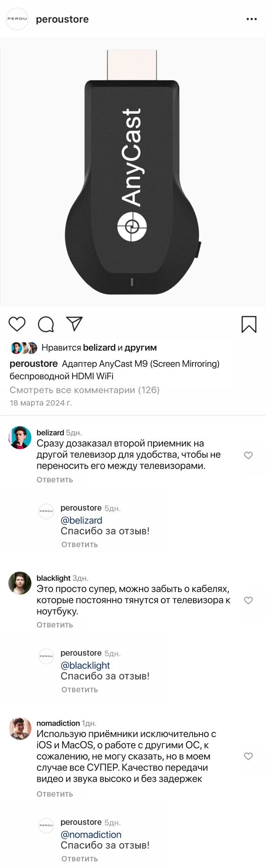
Task: Open the @belizard mention link
Action: pyautogui.click(x=81, y=521)
